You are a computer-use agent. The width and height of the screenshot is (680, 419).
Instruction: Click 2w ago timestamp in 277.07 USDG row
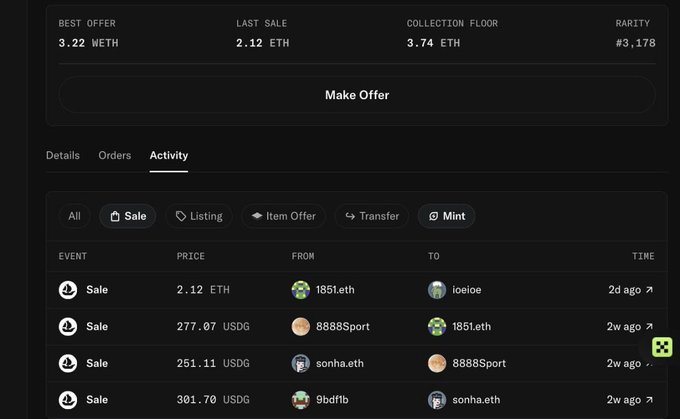click(624, 327)
